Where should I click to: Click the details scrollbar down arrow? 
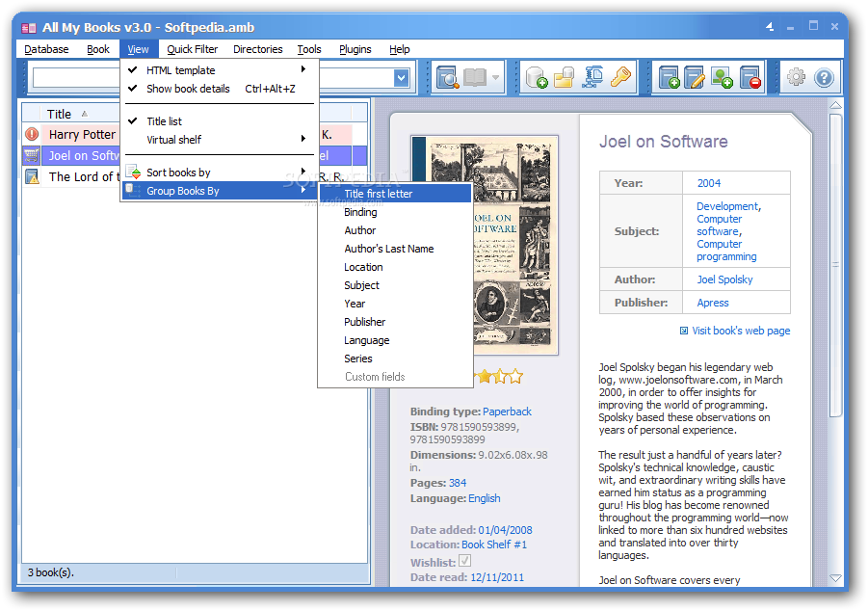click(x=835, y=578)
